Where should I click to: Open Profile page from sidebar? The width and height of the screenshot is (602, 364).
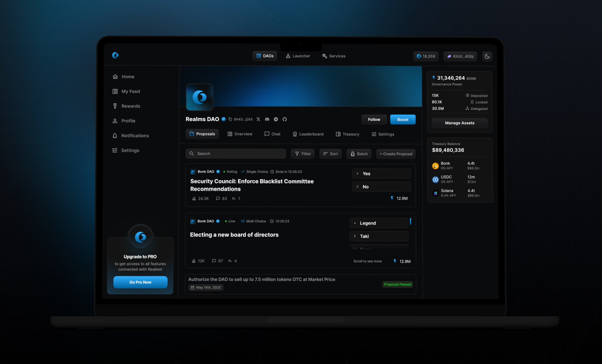click(x=124, y=121)
